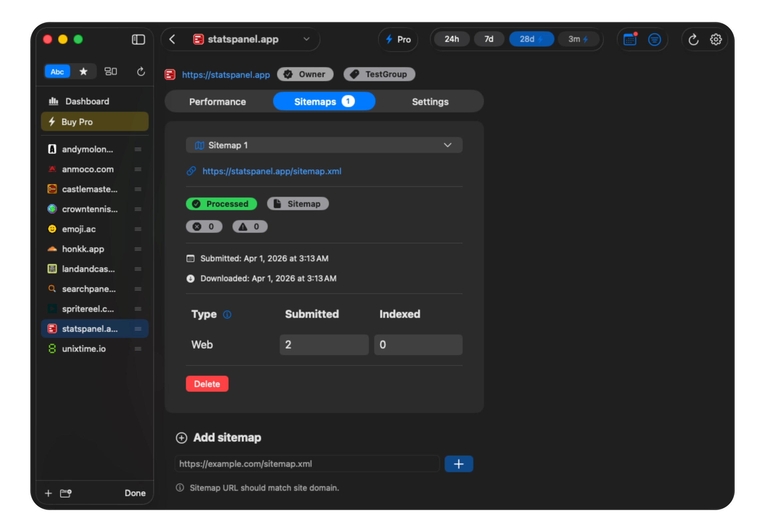Expand the Sitemap 1 dropdown
765x532 pixels.
448,145
